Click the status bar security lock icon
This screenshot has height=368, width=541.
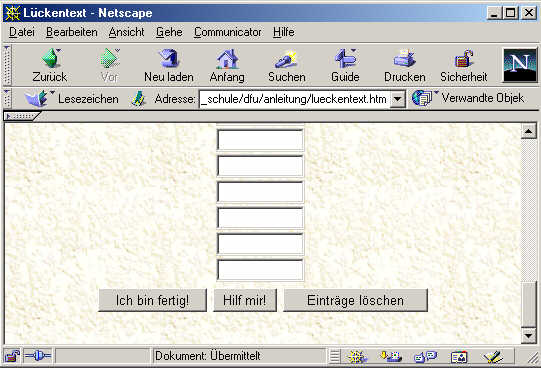[x=12, y=356]
